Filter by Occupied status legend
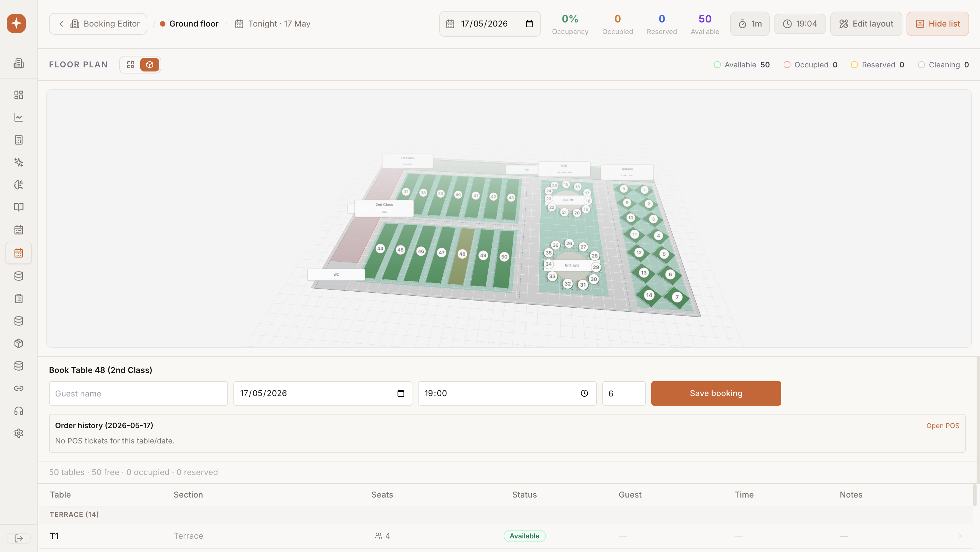Viewport: 980px width, 552px height. click(x=810, y=65)
